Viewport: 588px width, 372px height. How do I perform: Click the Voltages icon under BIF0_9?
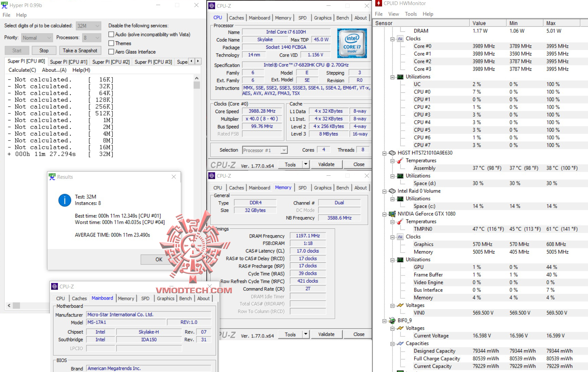[400, 328]
